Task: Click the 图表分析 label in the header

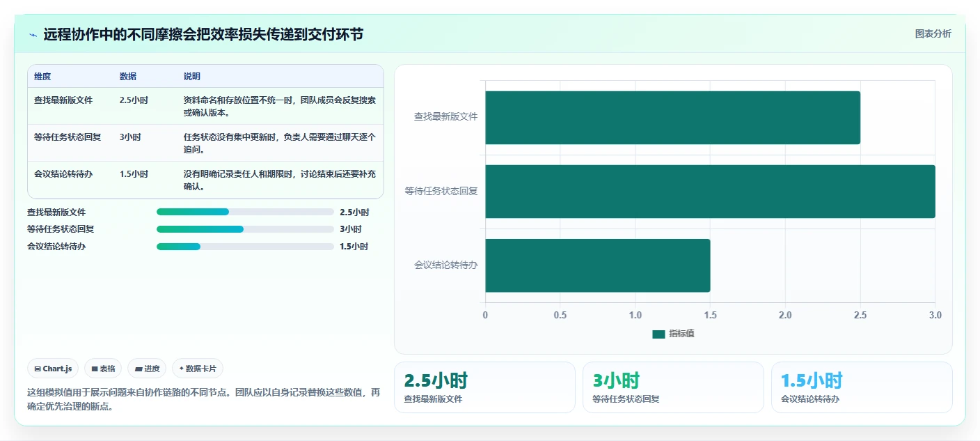Action: 933,34
